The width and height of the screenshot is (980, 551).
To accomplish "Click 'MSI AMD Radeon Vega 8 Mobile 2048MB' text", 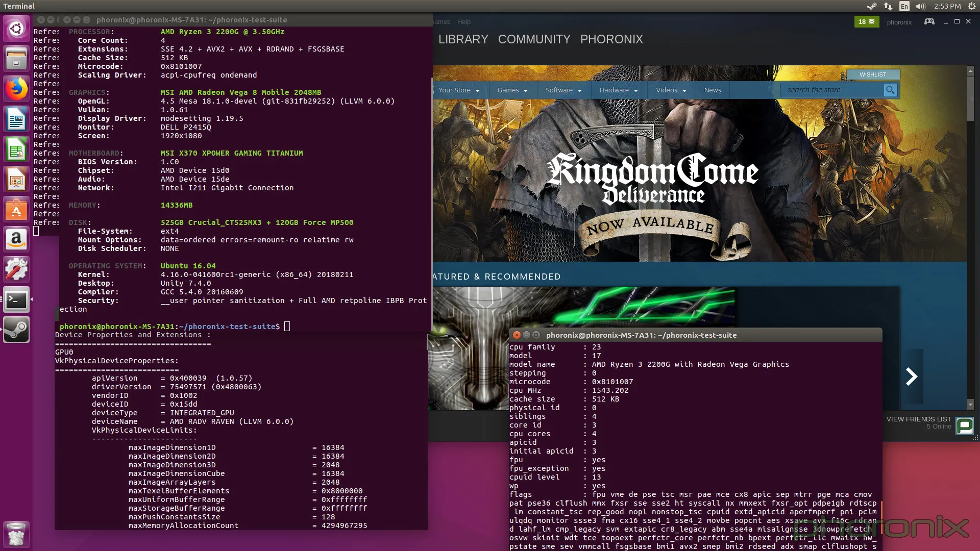I will tap(241, 92).
